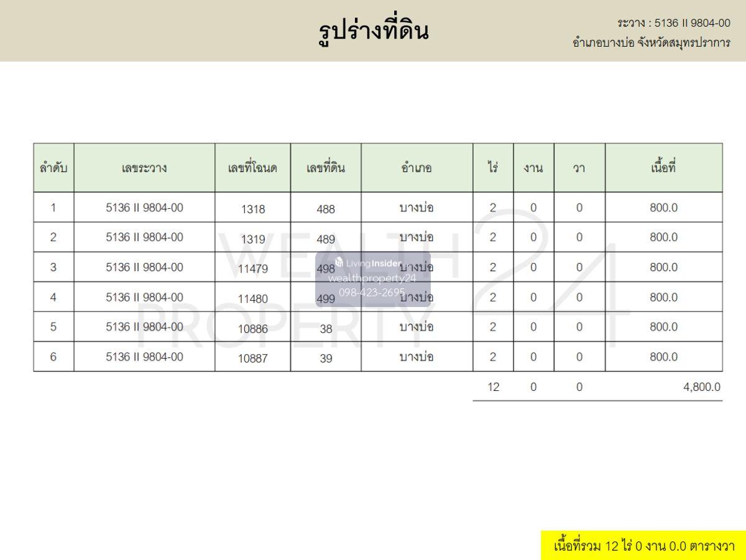Click the เนื้อที่ column header
The height and width of the screenshot is (560, 746).
pos(663,168)
